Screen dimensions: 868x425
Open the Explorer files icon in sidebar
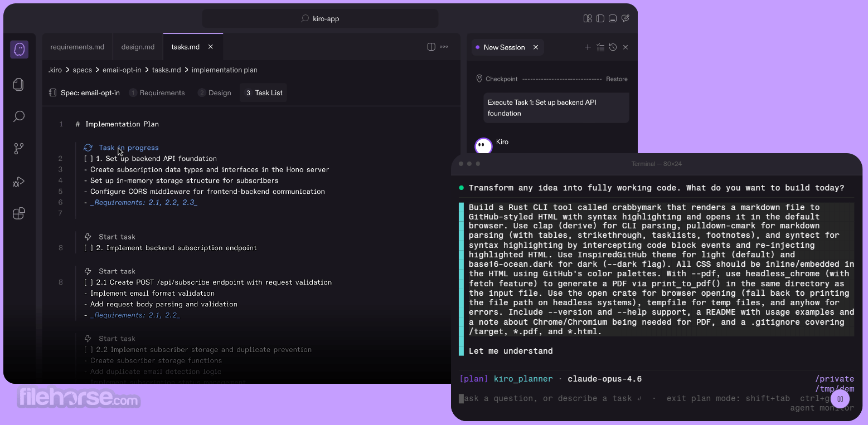(x=19, y=84)
